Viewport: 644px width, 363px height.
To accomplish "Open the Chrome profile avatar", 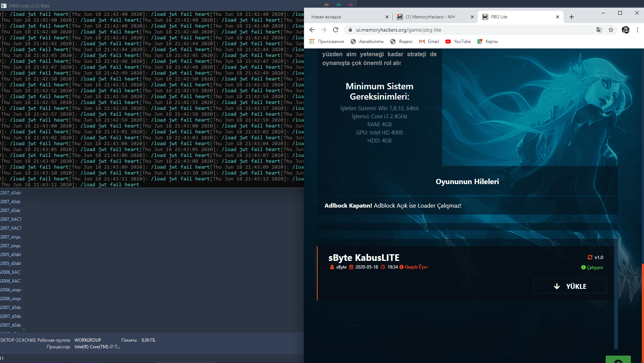I will (x=626, y=30).
